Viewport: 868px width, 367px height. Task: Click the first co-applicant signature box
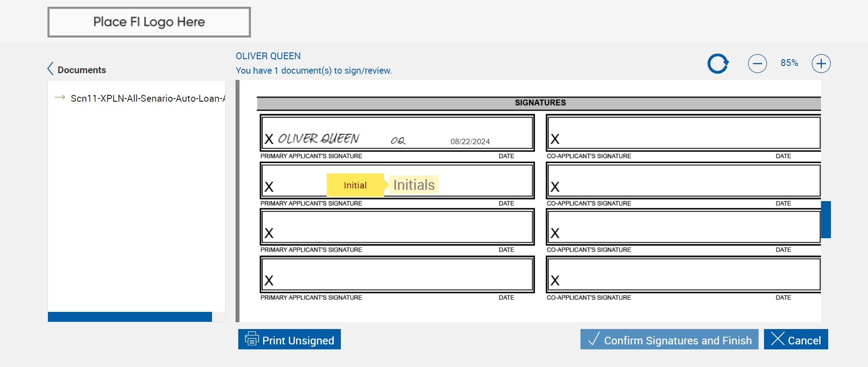coord(683,132)
